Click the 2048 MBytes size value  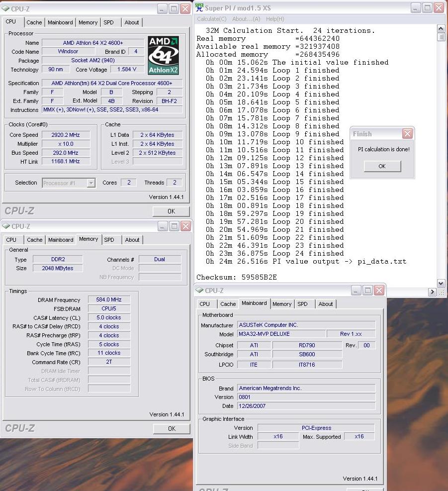point(58,268)
